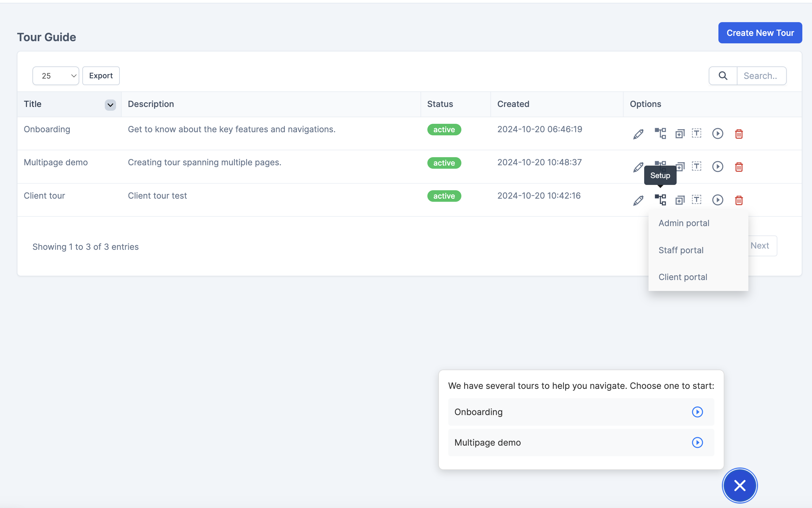This screenshot has height=508, width=812.
Task: Start the Onboarding tour from the popup
Action: tap(698, 412)
